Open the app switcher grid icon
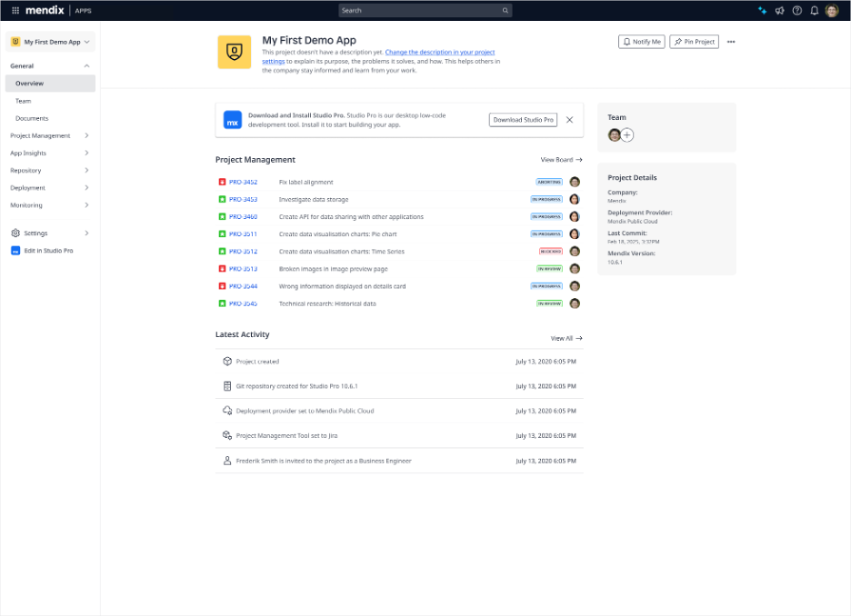The height and width of the screenshot is (616, 851). (x=15, y=11)
